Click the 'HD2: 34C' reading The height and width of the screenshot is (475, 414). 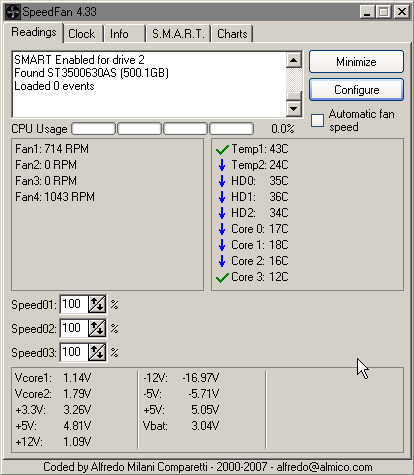(260, 213)
